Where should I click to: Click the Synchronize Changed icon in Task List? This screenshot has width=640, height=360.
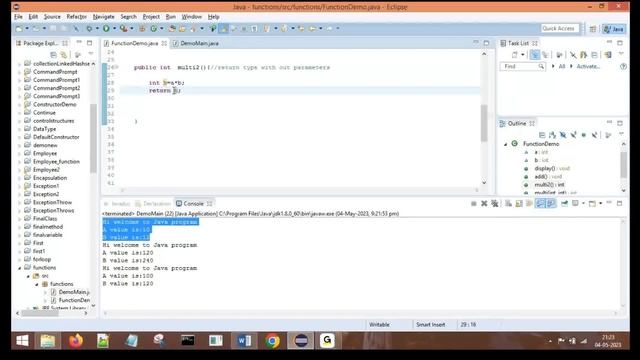tap(608, 55)
